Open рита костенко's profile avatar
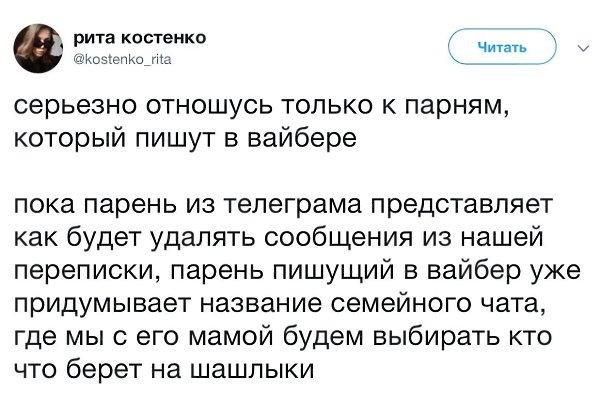Screen dimensions: 600x394 click(x=38, y=48)
